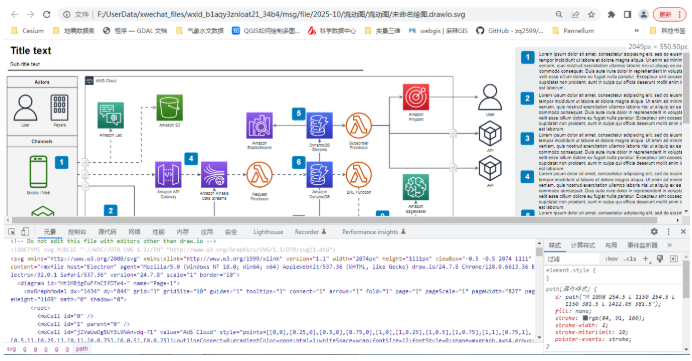Click the Amazon Pinpoint target icon

point(416,97)
